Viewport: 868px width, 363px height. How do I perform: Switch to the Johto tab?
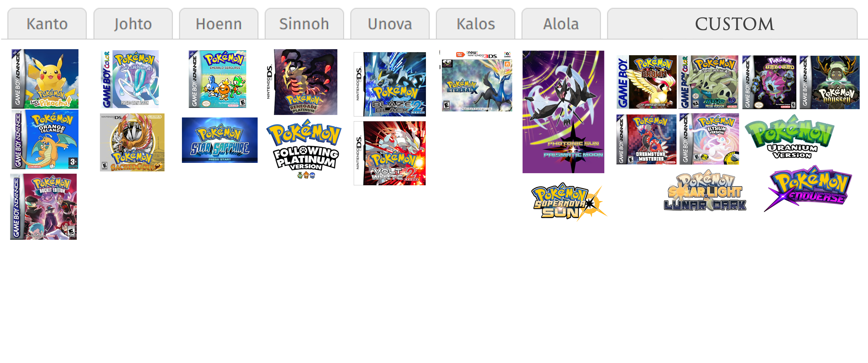133,24
